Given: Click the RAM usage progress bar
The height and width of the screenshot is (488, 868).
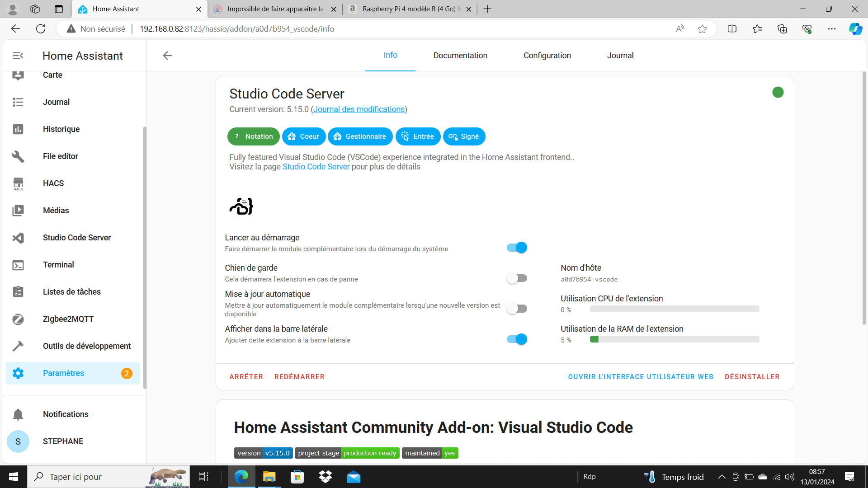Looking at the screenshot, I should pos(675,339).
